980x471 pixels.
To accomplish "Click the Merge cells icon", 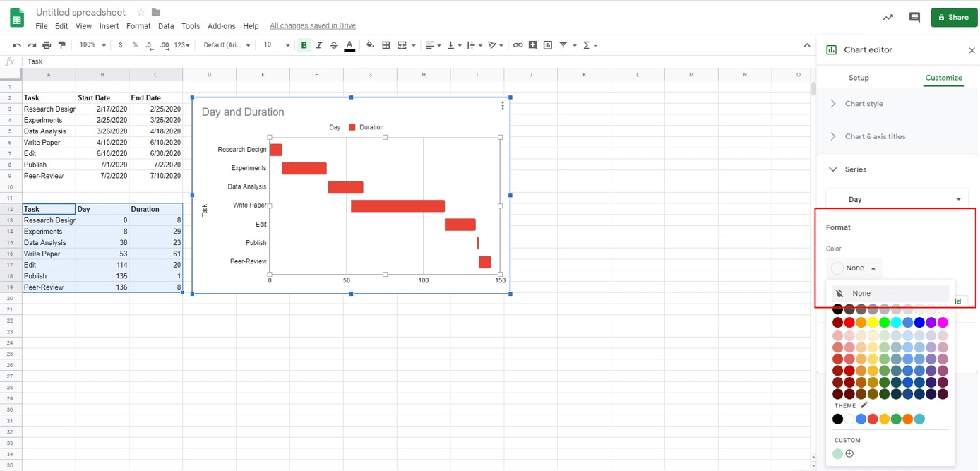I will (x=402, y=45).
